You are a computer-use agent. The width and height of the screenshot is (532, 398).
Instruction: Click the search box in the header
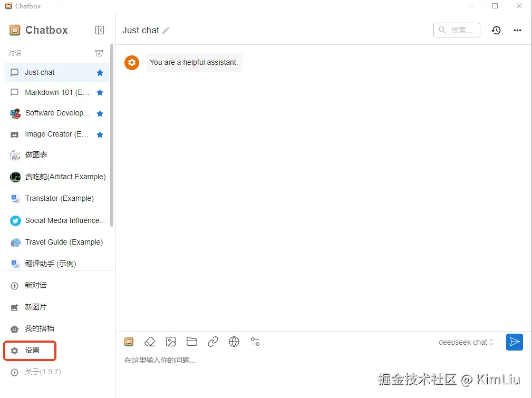pyautogui.click(x=457, y=30)
